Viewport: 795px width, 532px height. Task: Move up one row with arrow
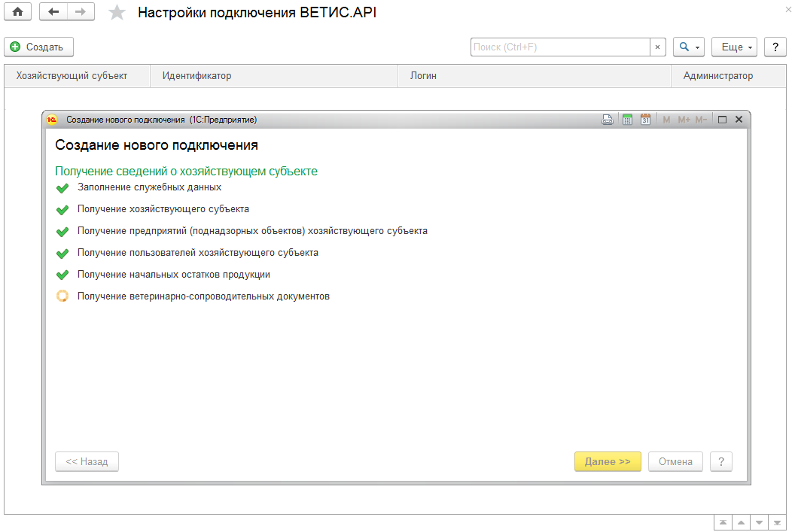pyautogui.click(x=742, y=523)
